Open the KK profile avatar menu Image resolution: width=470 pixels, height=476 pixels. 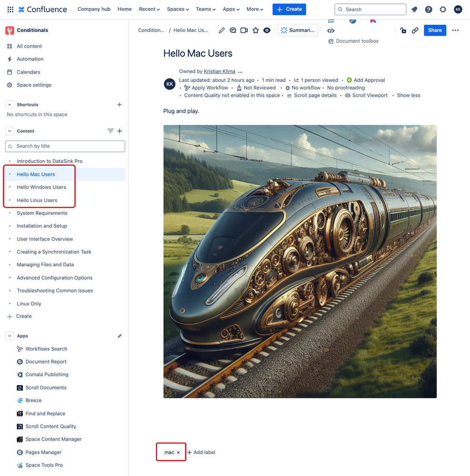click(458, 10)
